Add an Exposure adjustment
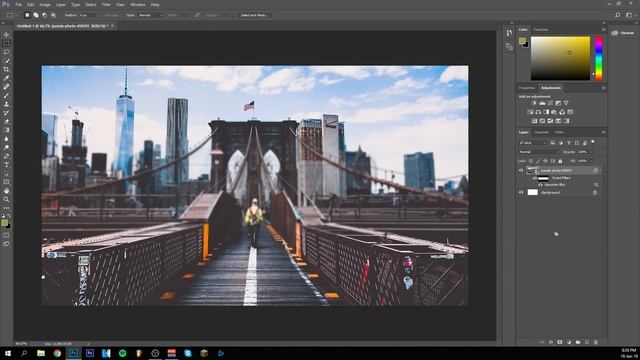The height and width of the screenshot is (360, 640). coord(558,103)
